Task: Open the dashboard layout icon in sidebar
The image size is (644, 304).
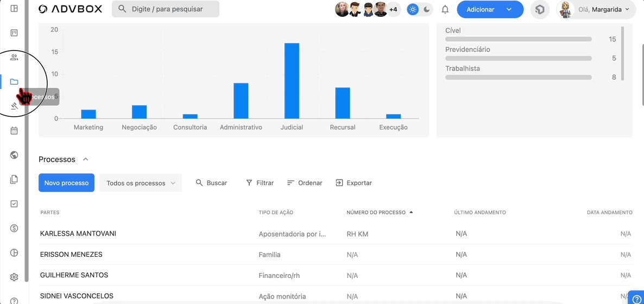Action: point(14,9)
